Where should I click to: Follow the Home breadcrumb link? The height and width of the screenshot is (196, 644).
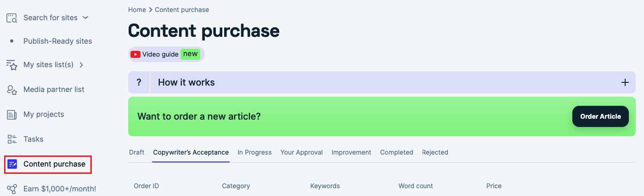pyautogui.click(x=137, y=10)
